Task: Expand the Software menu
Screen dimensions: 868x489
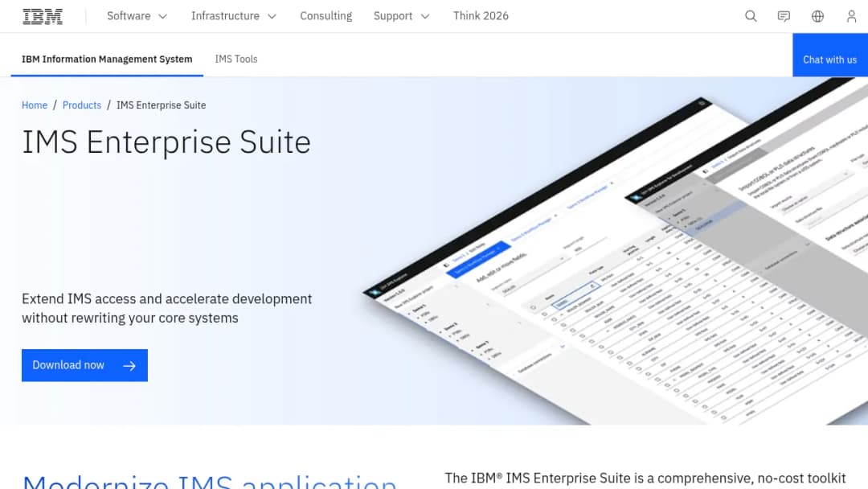Action: [x=137, y=16]
